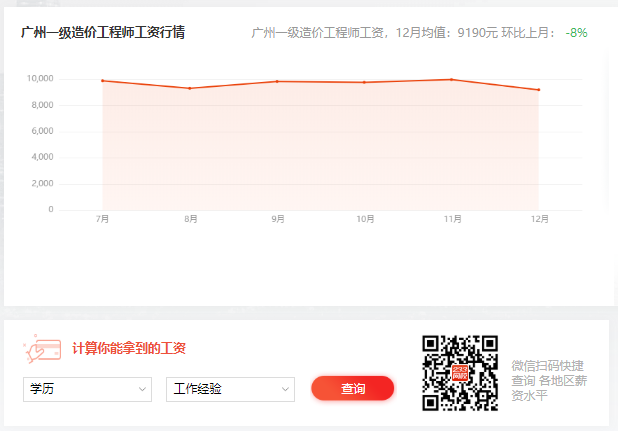This screenshot has height=431, width=618.
Task: Click the 12月 data point on chart
Action: 539,90
